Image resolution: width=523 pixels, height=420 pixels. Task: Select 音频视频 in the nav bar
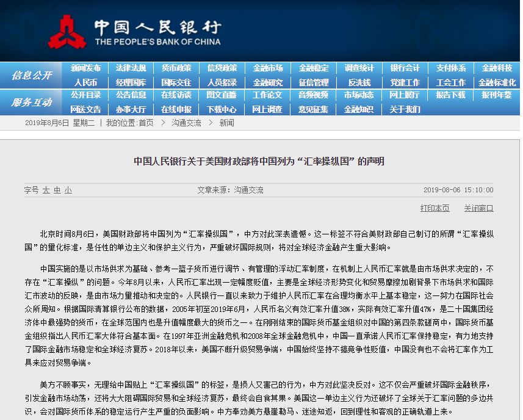click(313, 95)
